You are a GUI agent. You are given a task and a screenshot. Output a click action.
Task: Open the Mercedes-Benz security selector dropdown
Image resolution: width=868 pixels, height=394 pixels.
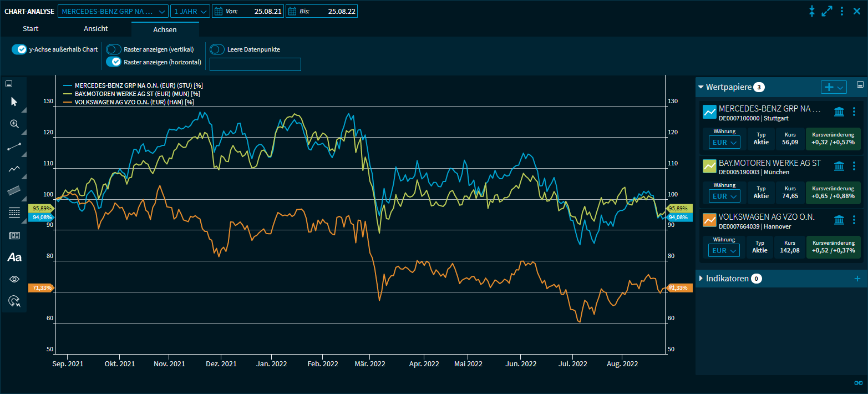coord(113,11)
